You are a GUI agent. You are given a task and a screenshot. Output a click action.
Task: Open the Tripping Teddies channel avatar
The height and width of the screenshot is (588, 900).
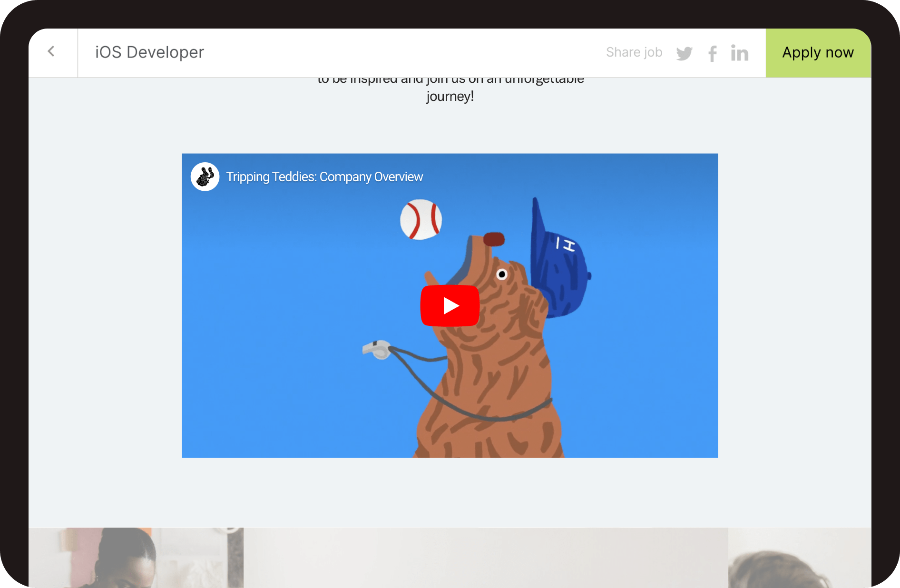205,176
